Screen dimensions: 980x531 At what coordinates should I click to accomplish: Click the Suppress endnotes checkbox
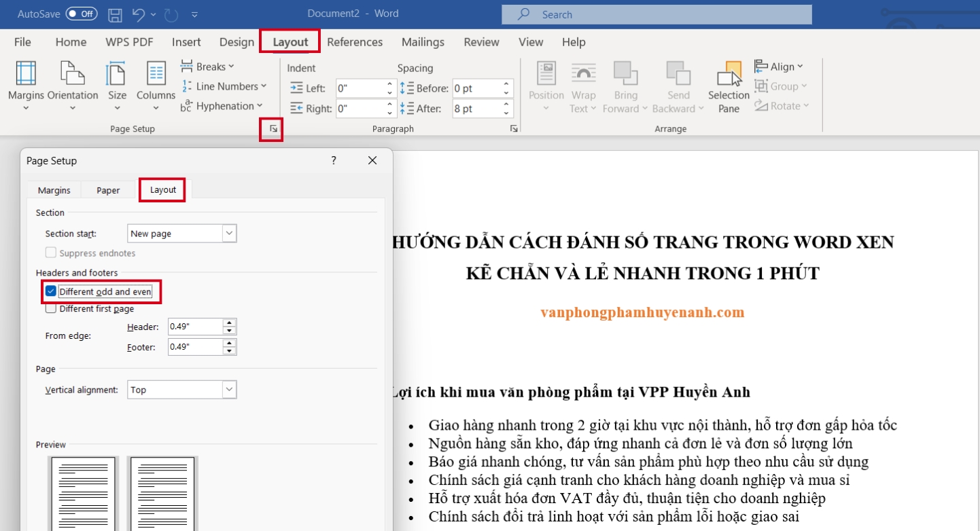(x=50, y=253)
